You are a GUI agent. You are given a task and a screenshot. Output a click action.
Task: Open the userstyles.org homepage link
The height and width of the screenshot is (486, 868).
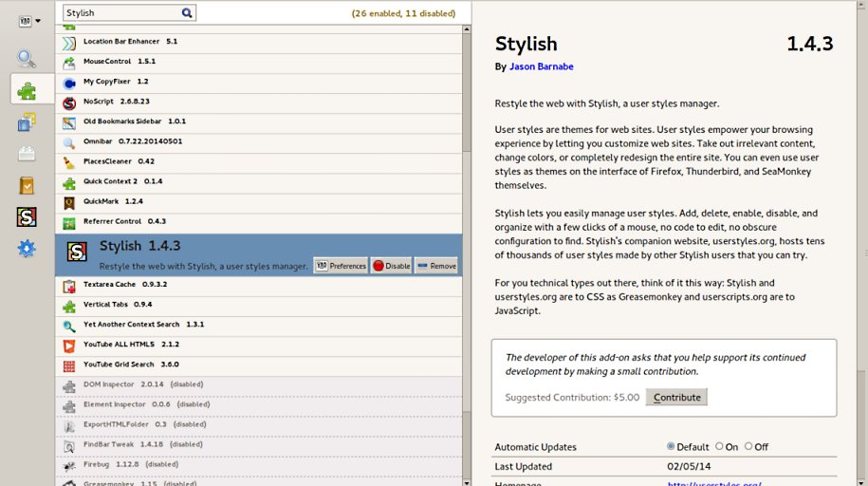click(714, 484)
